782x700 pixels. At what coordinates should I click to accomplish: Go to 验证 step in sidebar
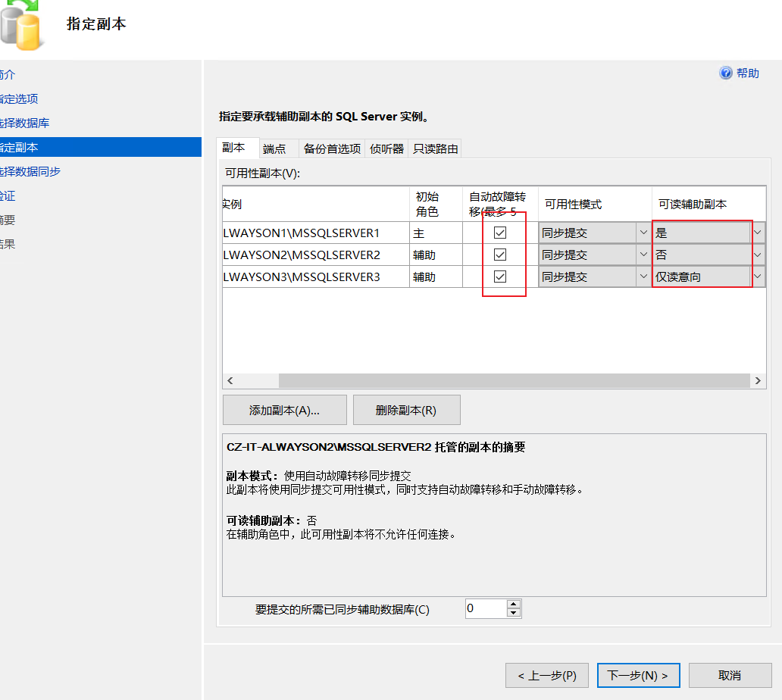(8, 196)
